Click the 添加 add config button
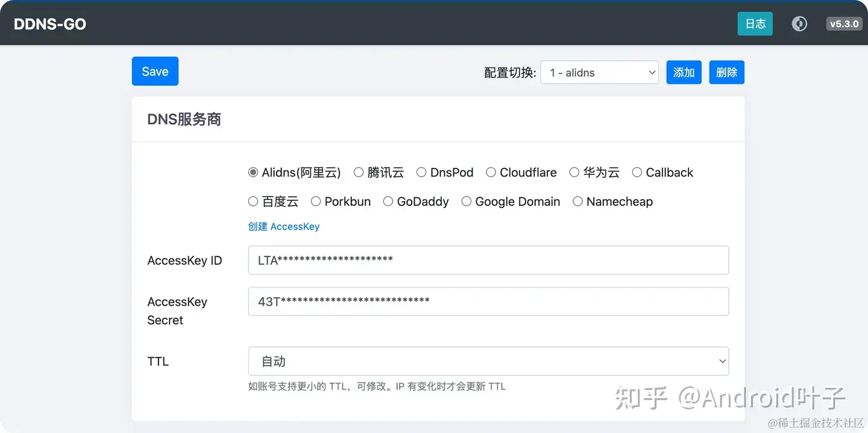The height and width of the screenshot is (433, 868). point(684,72)
